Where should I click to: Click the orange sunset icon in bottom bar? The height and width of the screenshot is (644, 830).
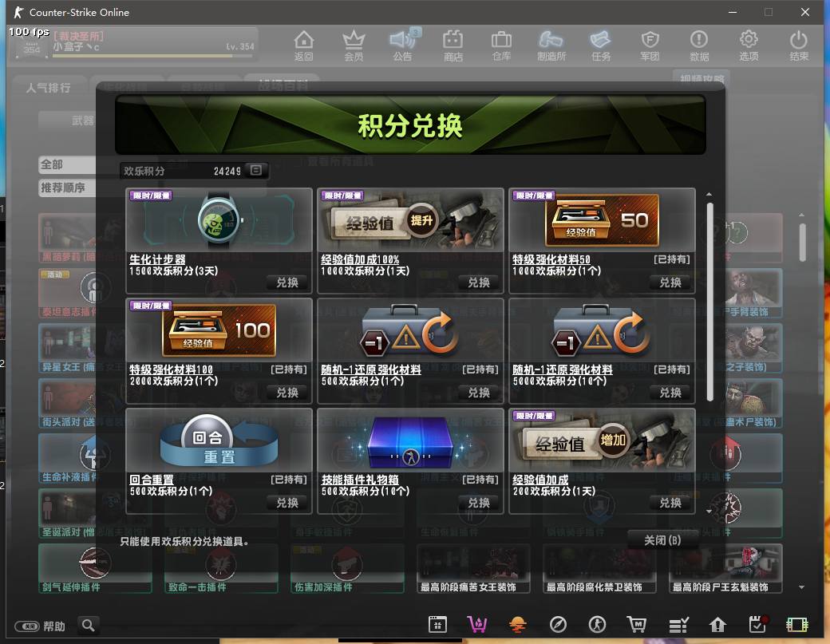click(517, 625)
